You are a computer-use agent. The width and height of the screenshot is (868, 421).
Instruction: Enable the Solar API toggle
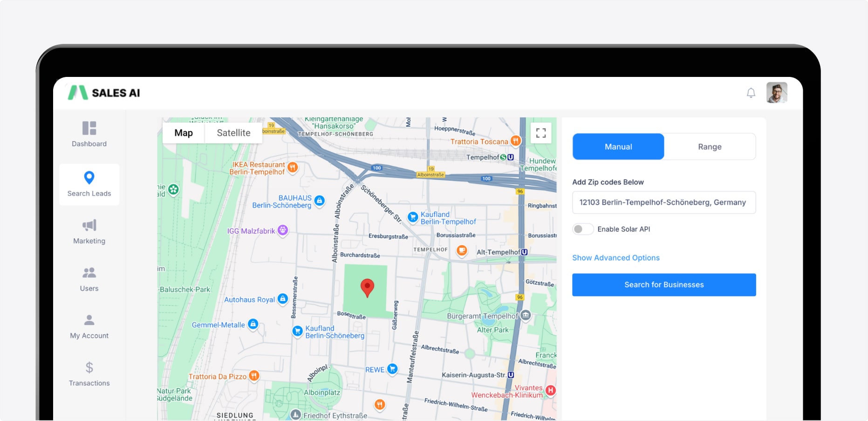[x=583, y=229]
